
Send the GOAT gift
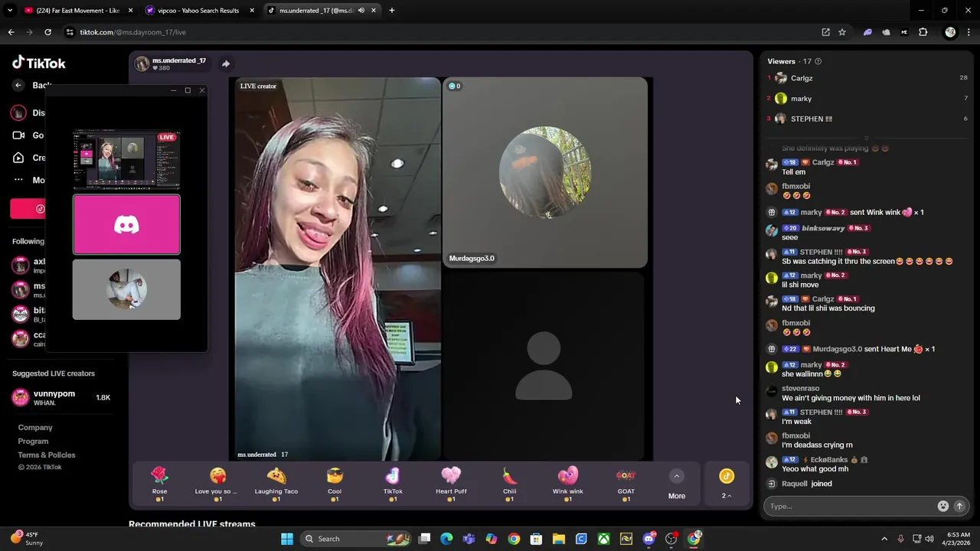tap(626, 485)
